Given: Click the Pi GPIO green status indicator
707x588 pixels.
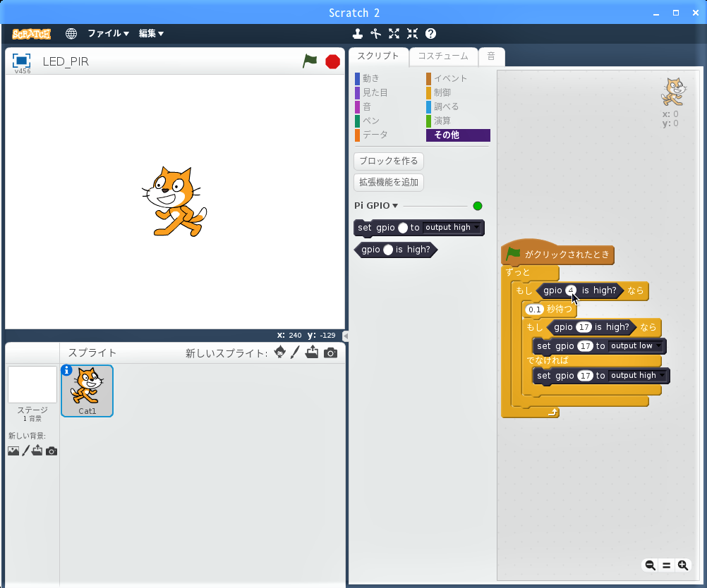Looking at the screenshot, I should (478, 206).
